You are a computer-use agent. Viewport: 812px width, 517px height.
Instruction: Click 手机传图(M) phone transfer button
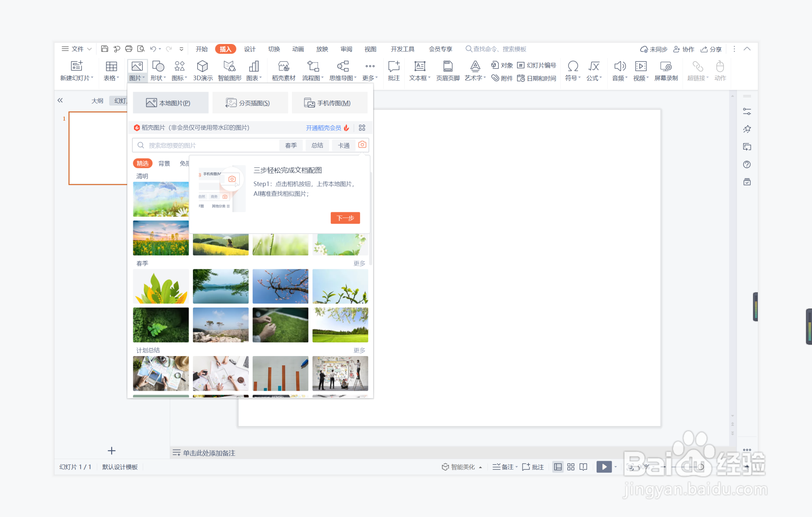pos(329,103)
